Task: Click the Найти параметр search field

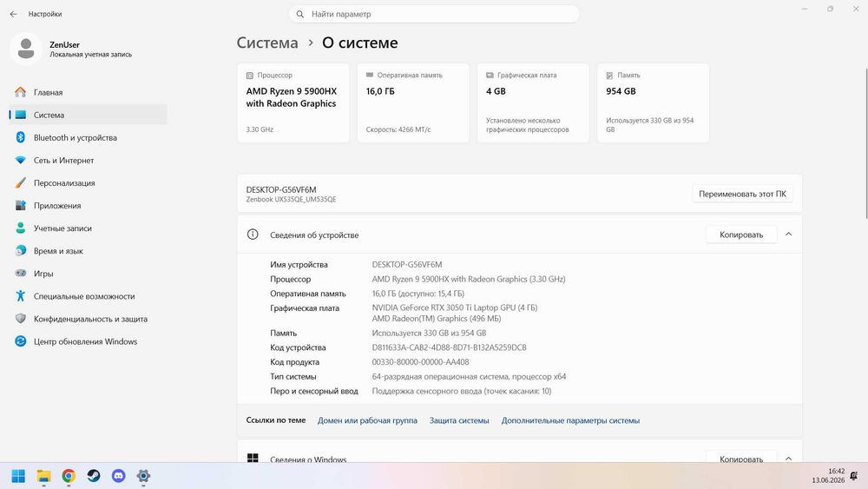Action: [x=434, y=15]
